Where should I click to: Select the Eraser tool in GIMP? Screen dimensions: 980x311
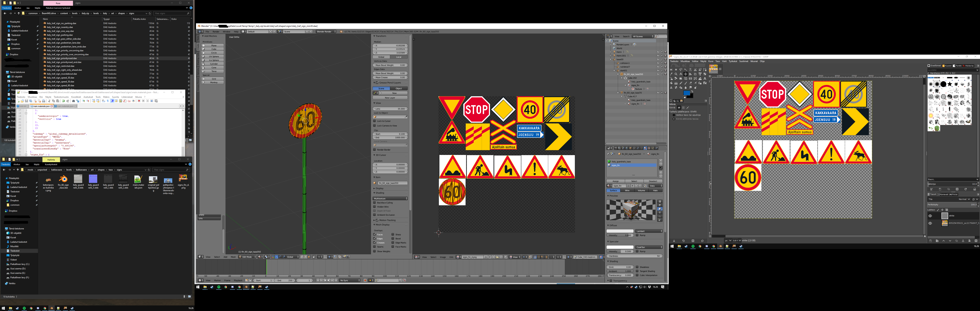(690, 83)
